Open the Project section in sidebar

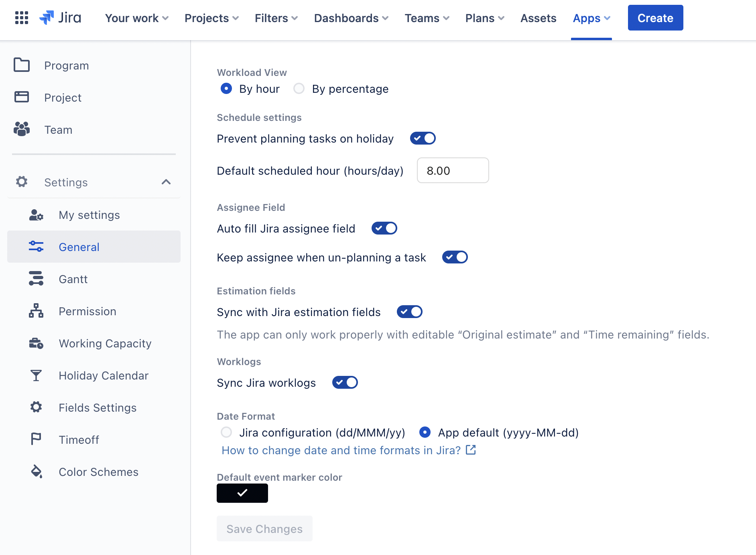tap(94, 97)
